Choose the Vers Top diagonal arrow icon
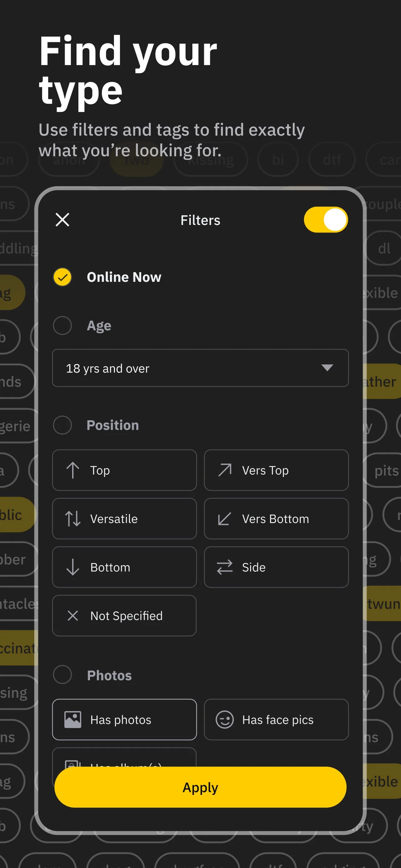 click(225, 470)
